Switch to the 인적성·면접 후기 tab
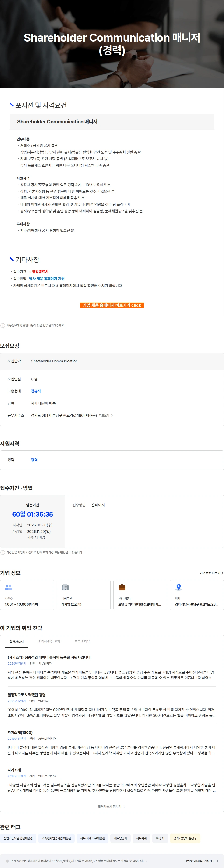 [x=49, y=642]
